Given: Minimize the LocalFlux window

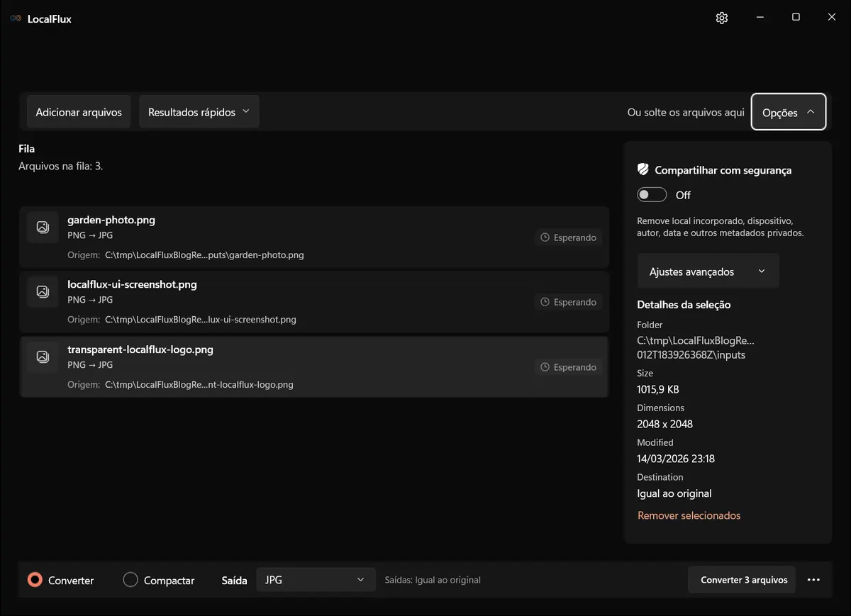Looking at the screenshot, I should [760, 18].
